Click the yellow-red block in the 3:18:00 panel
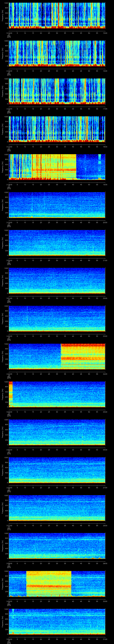 (x=54, y=167)
